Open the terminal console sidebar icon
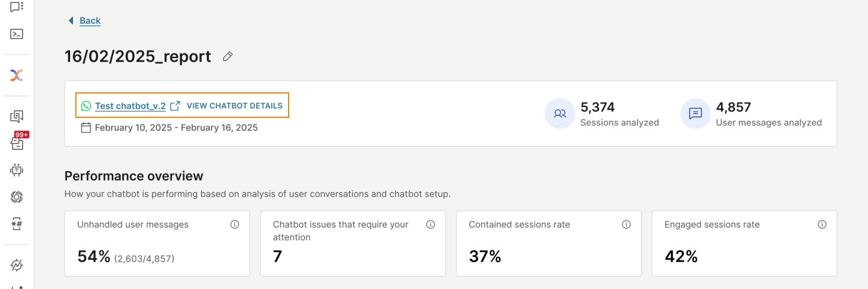 click(x=17, y=34)
